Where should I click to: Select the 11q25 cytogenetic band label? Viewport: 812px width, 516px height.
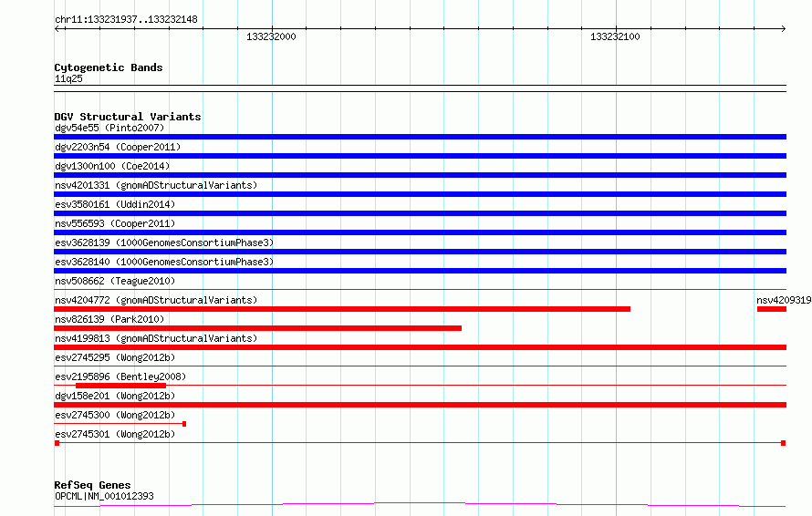coord(68,78)
